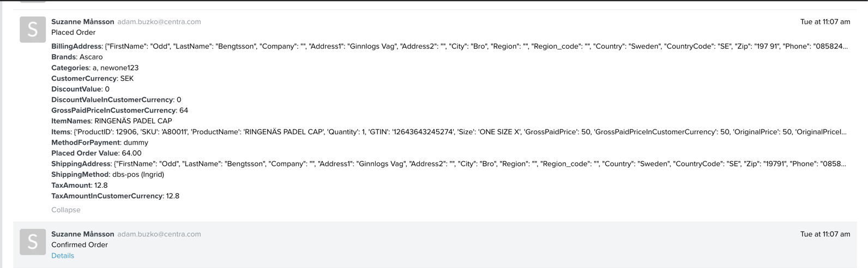868x268 pixels.
Task: Click the ShippingAddress field label
Action: 81,164
